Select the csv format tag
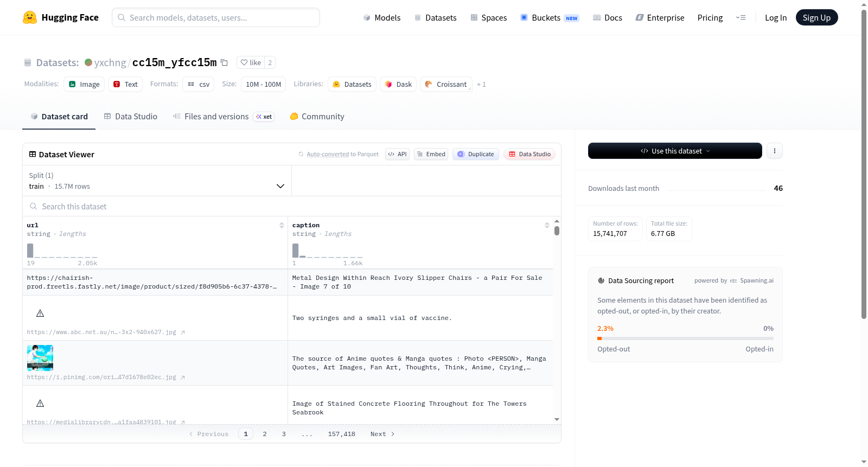Viewport: 868px width, 467px height. pos(199,84)
